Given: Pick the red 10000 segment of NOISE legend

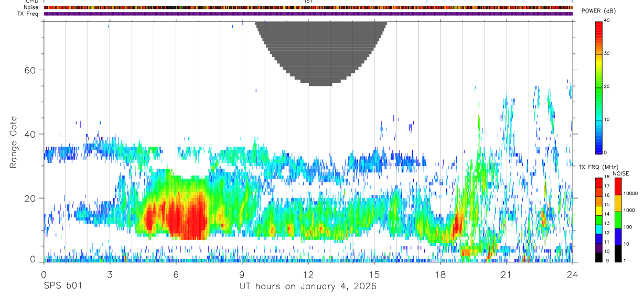Looking at the screenshot, I should (x=618, y=186).
